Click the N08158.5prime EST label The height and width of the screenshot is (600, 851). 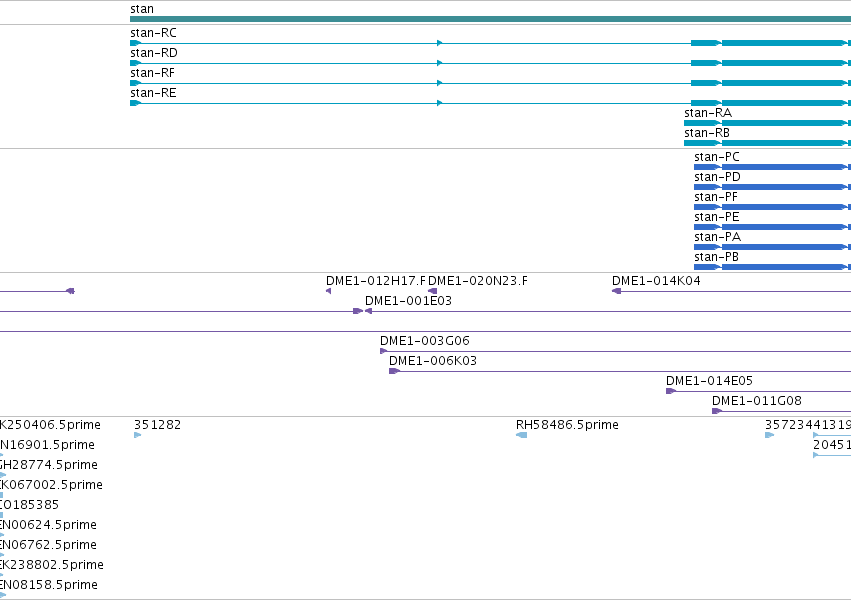point(49,585)
